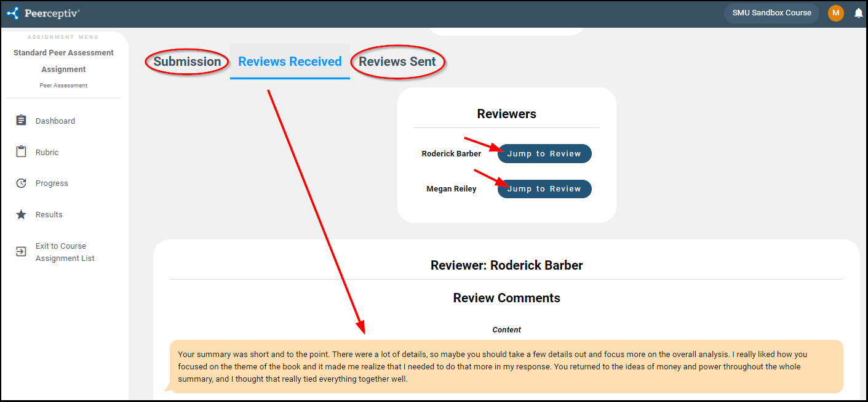Image resolution: width=868 pixels, height=402 pixels.
Task: Switch to the Submission tab
Action: (x=187, y=62)
